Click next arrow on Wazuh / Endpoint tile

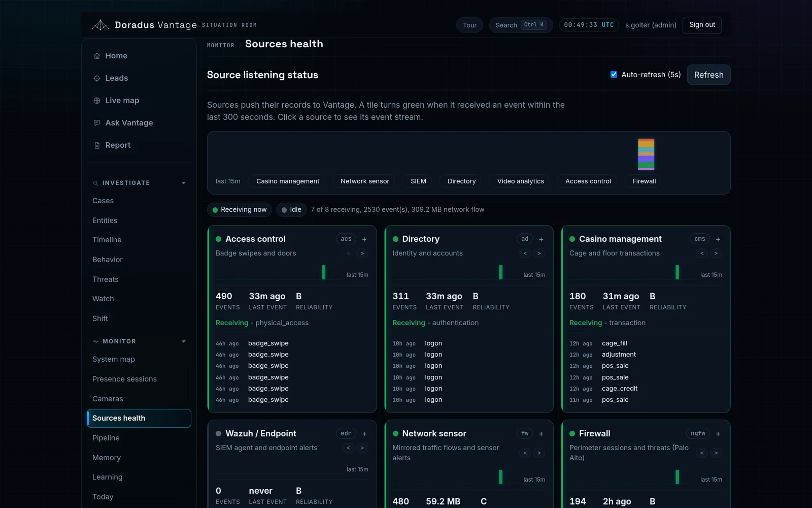click(362, 448)
